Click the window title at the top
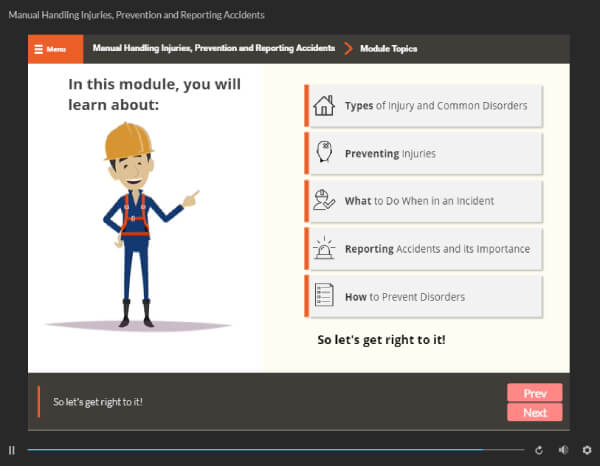Screen dimensions: 600x466 136,15
